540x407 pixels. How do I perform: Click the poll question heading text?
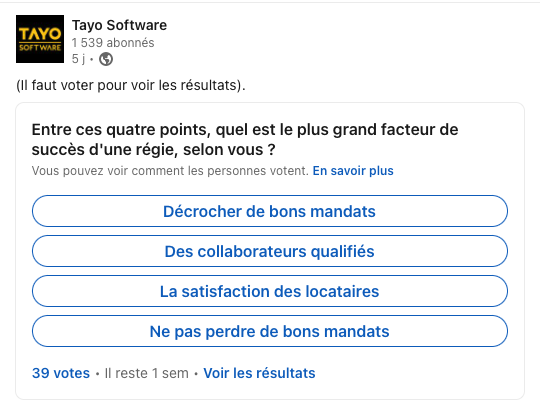click(x=245, y=139)
